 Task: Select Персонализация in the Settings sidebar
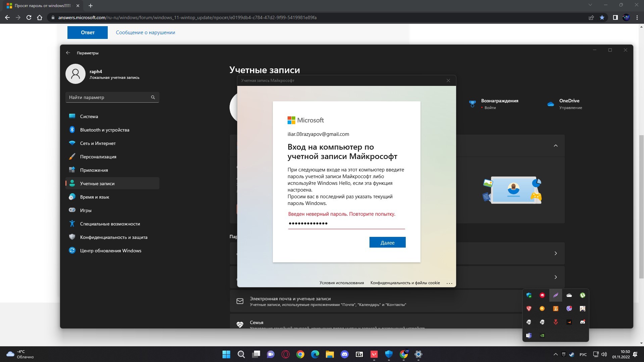point(112,157)
